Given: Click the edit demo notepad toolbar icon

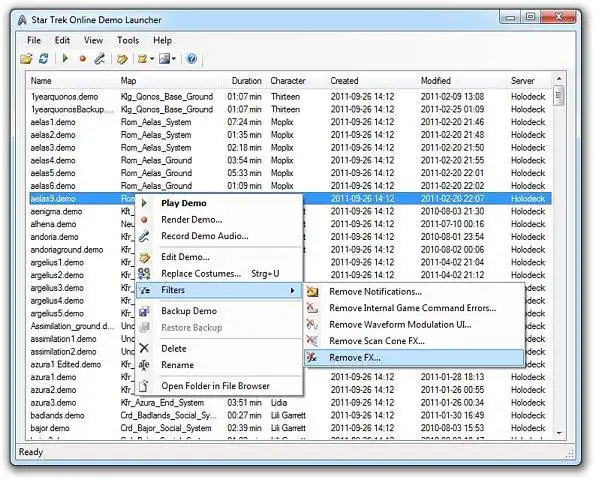Looking at the screenshot, I should coord(122,59).
